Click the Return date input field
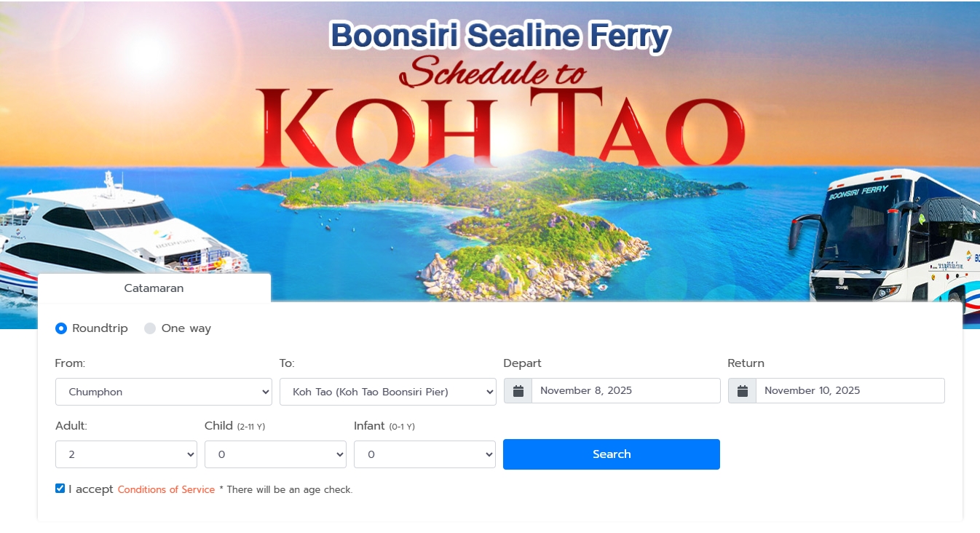980x533 pixels. pos(850,391)
